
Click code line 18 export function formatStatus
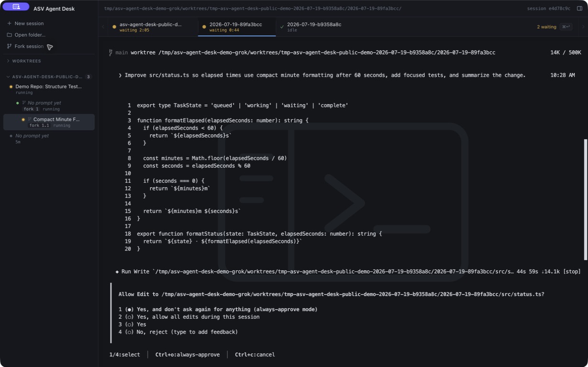[x=259, y=234]
